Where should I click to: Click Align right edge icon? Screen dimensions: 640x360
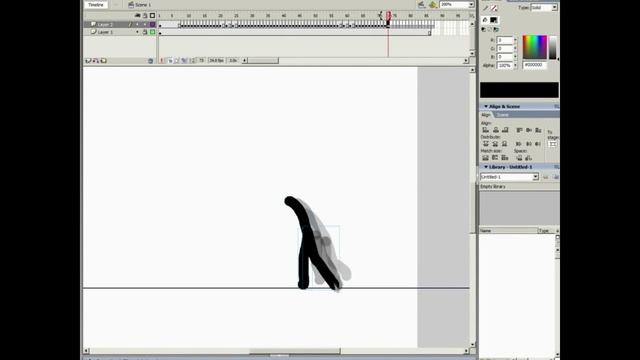505,130
